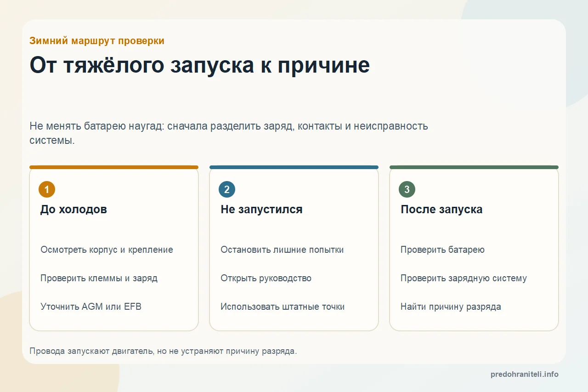Click 'Найти причину разряда'
The height and width of the screenshot is (392, 588).
coord(451,307)
